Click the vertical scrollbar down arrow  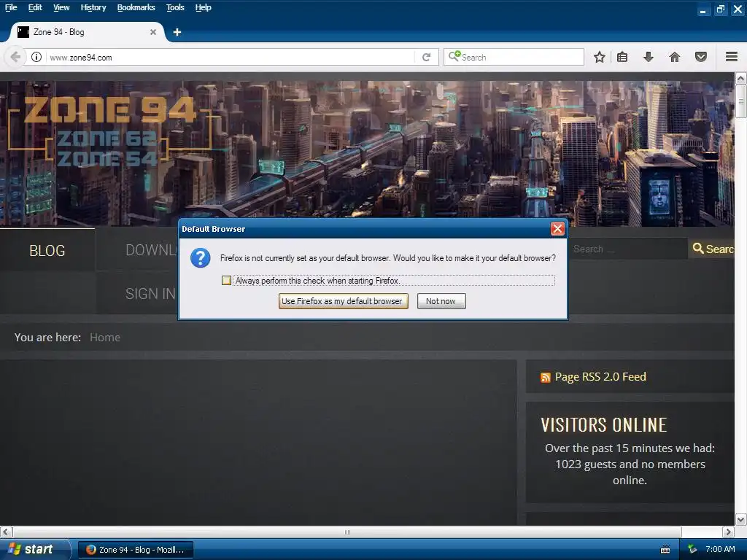(x=741, y=519)
